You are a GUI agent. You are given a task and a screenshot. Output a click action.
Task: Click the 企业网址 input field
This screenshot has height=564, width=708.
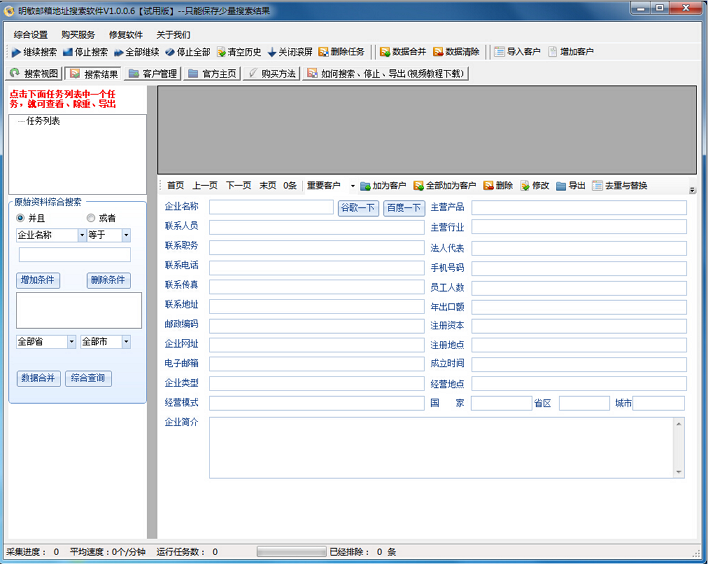pos(317,345)
